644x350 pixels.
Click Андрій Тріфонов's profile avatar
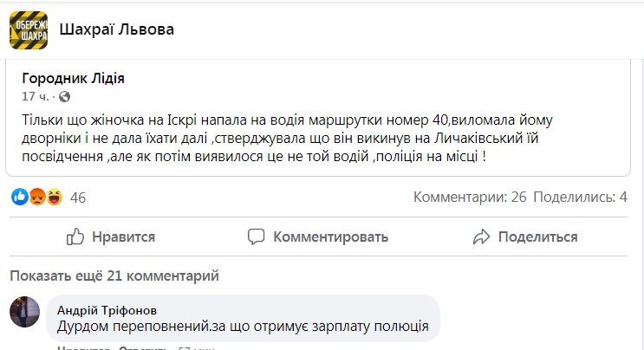pyautogui.click(x=25, y=312)
